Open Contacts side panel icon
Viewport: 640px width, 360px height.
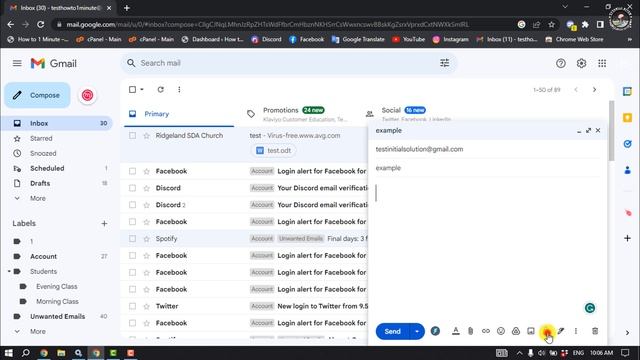pos(627,170)
